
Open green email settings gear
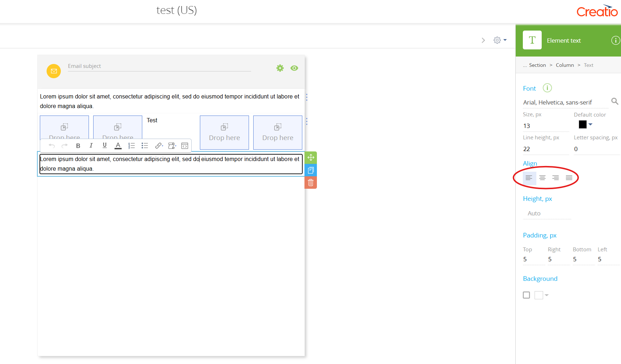point(280,68)
